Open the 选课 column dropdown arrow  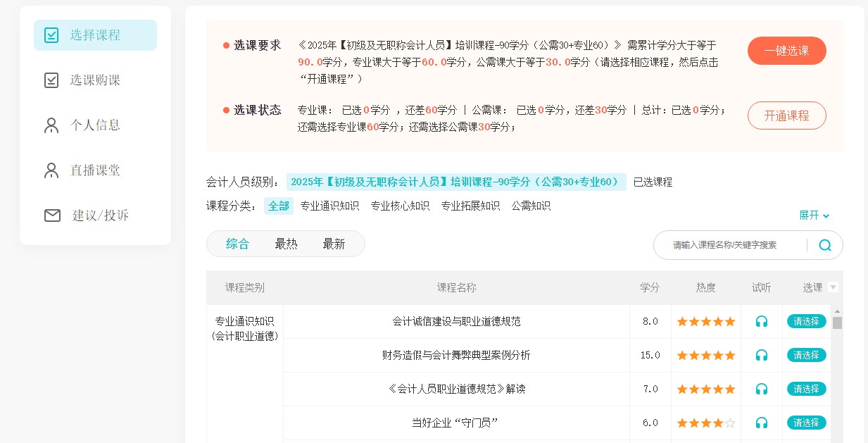(x=834, y=287)
